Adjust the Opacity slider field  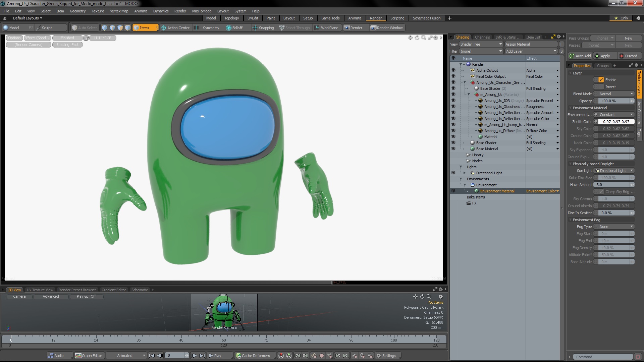click(x=614, y=101)
